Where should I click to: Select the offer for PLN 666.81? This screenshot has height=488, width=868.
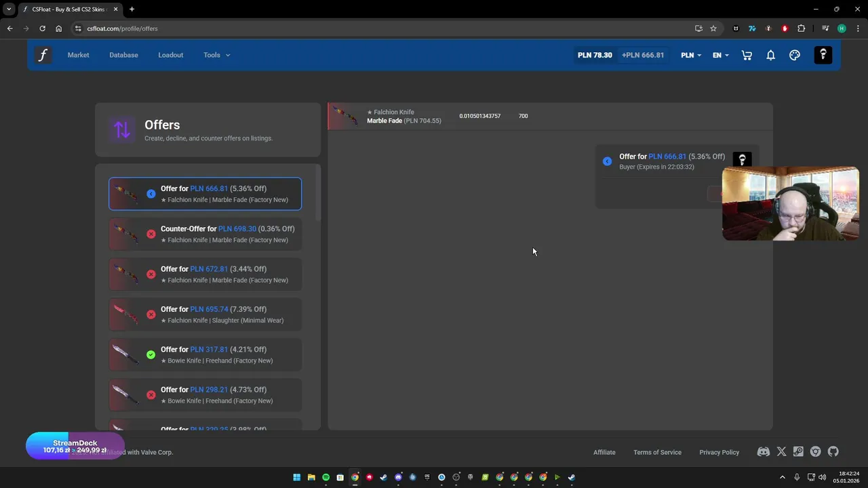205,194
